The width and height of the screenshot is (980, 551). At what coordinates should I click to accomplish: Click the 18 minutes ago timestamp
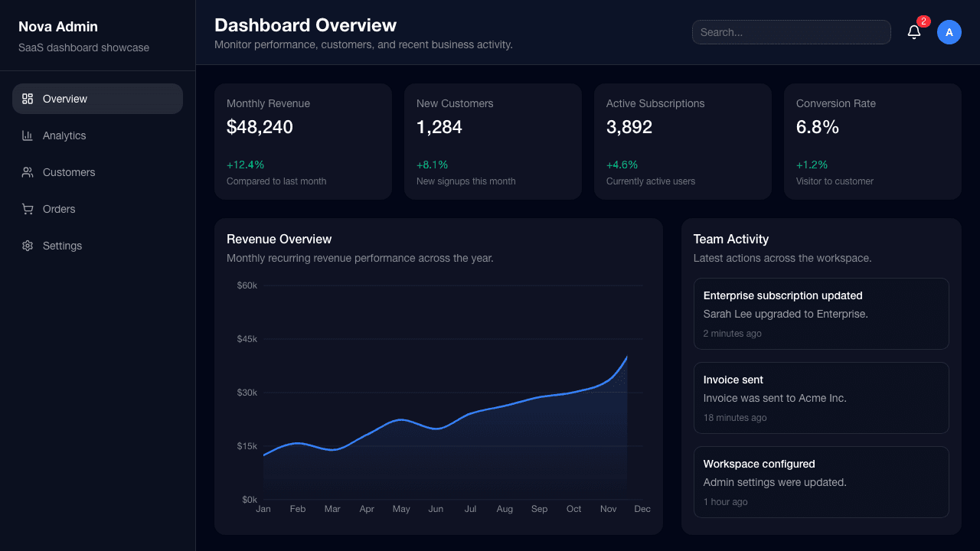point(735,418)
